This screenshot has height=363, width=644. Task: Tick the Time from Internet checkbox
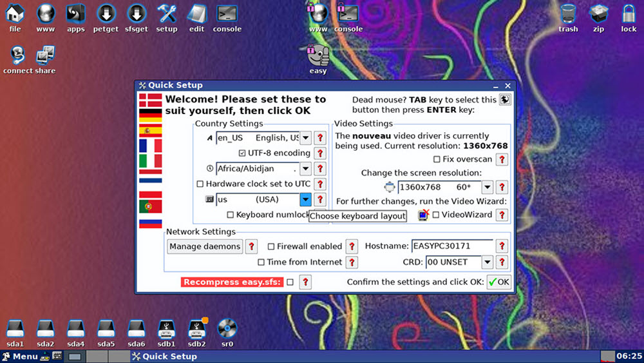click(x=261, y=262)
